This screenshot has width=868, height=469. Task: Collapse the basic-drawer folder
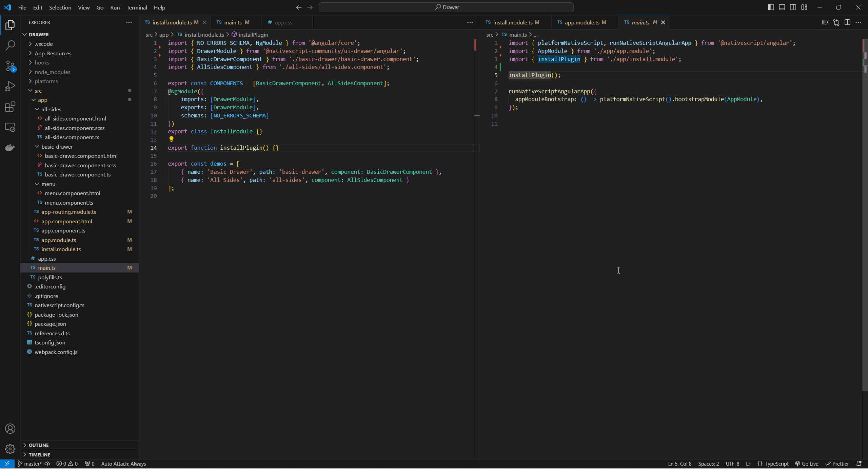pos(57,147)
